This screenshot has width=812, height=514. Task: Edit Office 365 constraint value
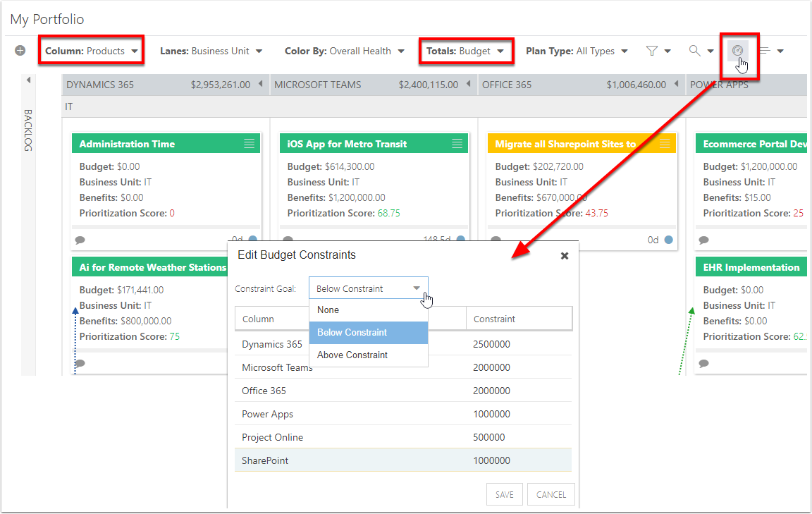click(x=491, y=391)
